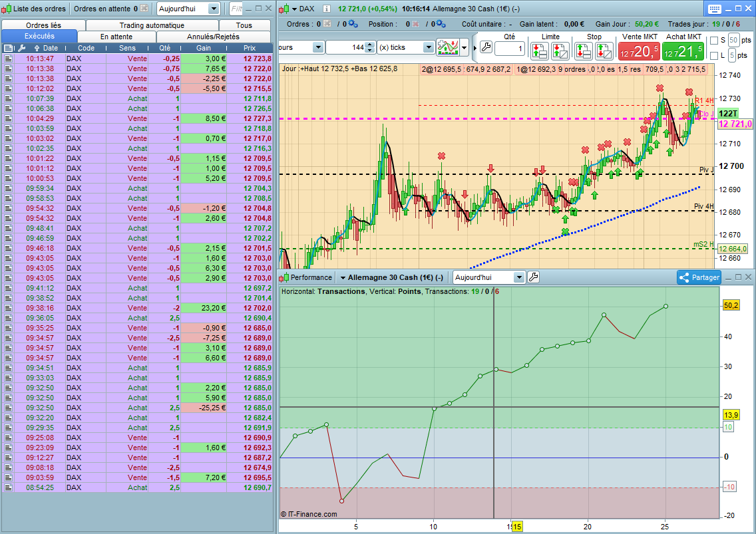Click the wrench icon in orders table header
756x534 pixels.
pos(21,48)
